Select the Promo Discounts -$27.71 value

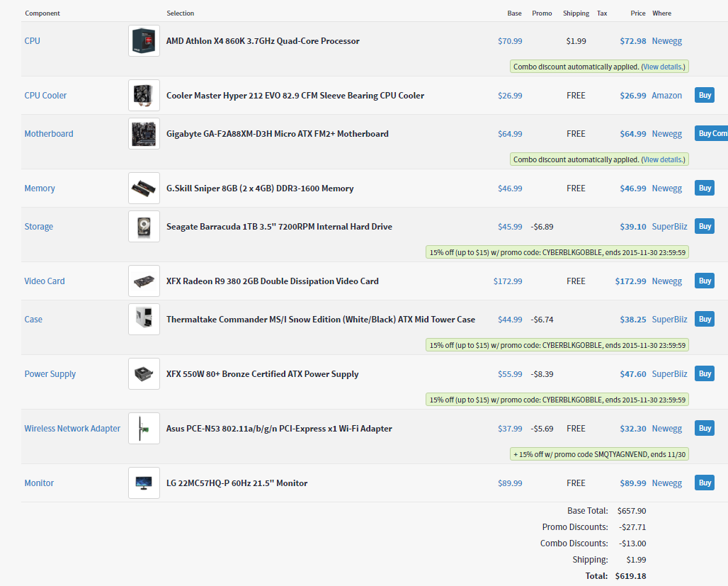632,527
